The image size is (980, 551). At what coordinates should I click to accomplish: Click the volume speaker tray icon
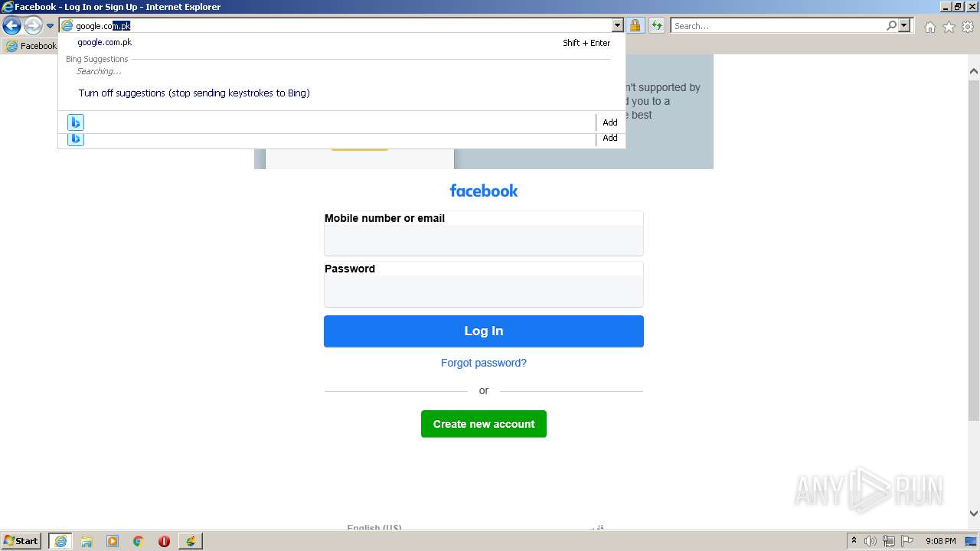click(871, 541)
